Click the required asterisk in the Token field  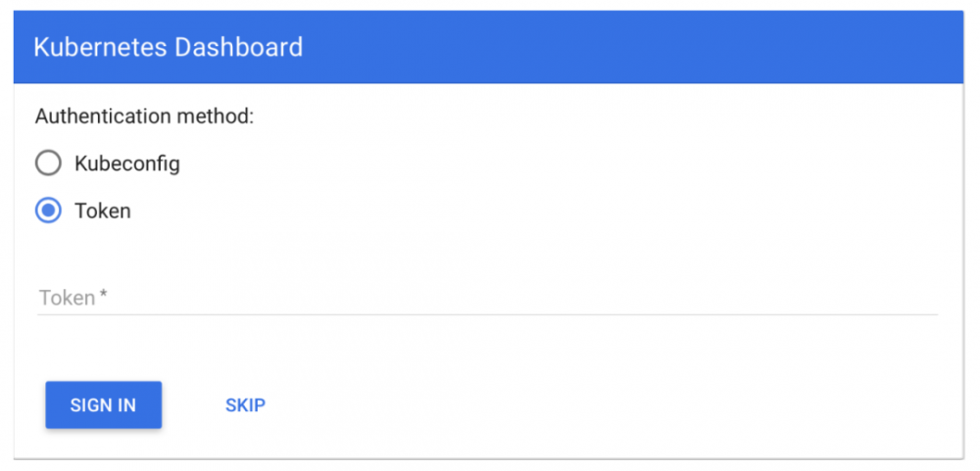(103, 296)
